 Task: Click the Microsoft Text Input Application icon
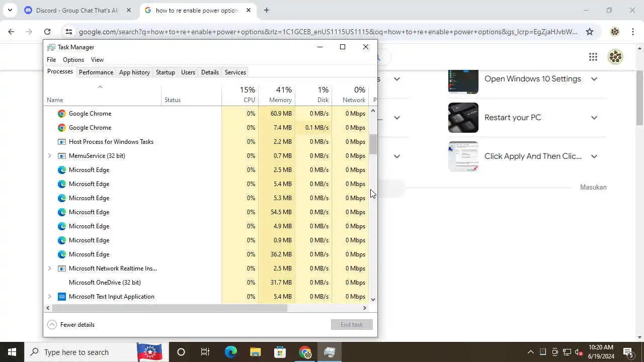pos(62,297)
